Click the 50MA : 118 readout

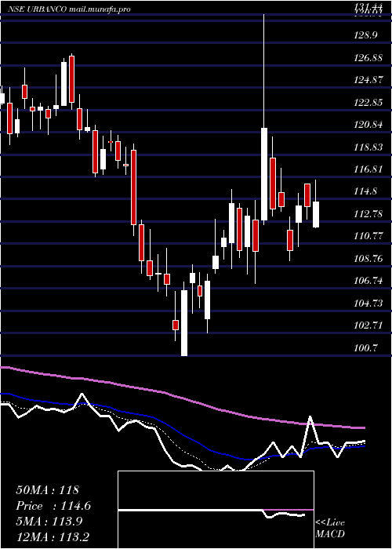(48, 490)
